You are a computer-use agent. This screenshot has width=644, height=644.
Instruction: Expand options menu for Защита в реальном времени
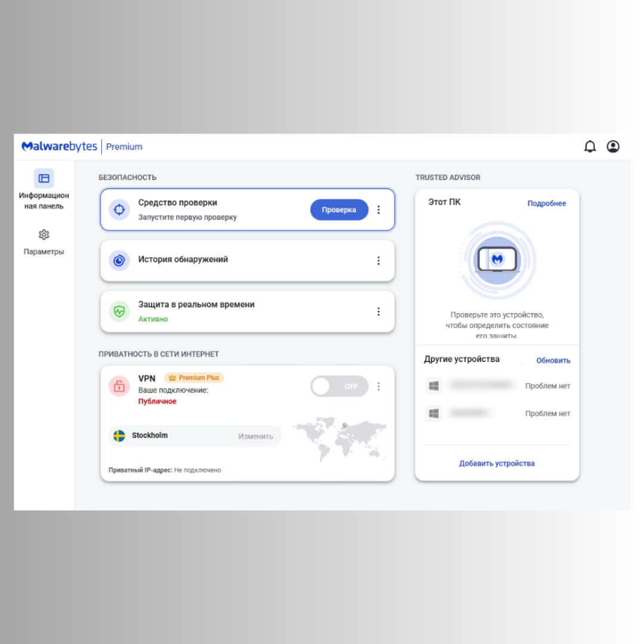pos(379,311)
